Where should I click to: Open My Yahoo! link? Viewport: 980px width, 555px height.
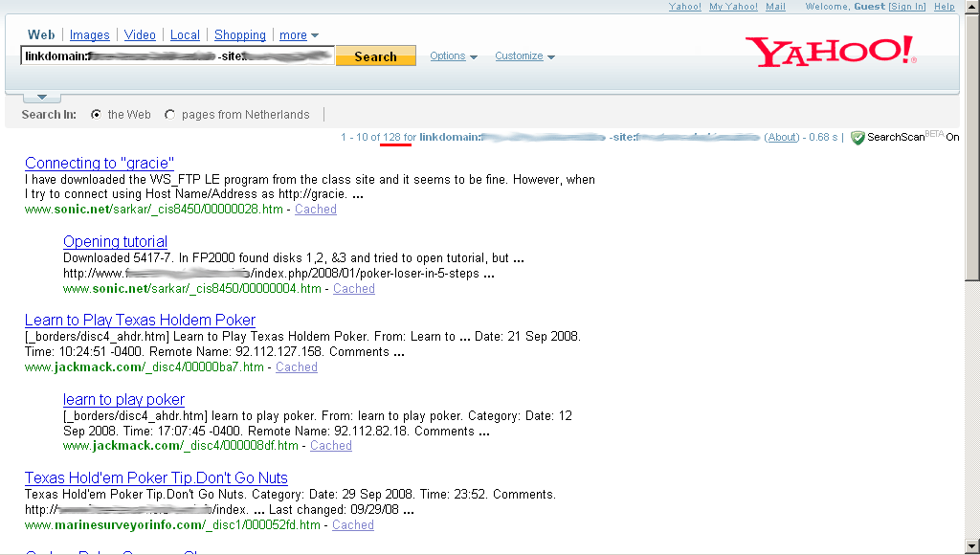pyautogui.click(x=733, y=7)
